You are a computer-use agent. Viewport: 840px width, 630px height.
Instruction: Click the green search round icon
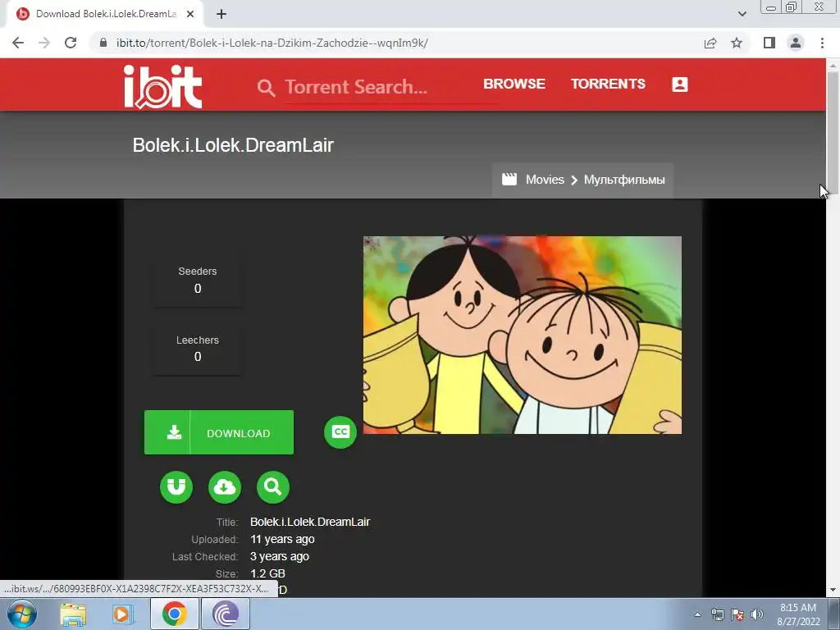[x=272, y=487]
